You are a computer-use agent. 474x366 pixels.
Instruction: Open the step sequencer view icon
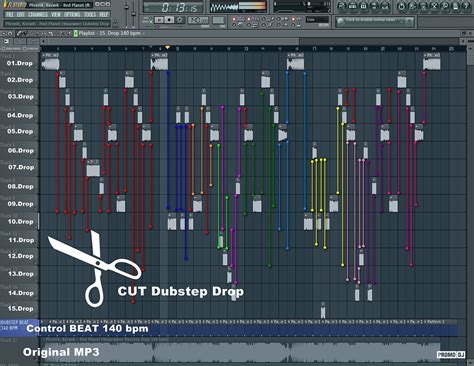[x=352, y=6]
